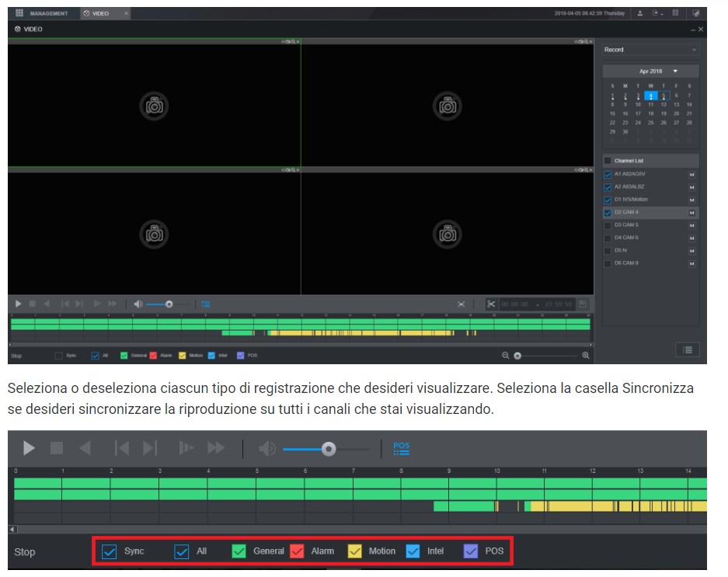Click the scissors clip icon

[491, 304]
